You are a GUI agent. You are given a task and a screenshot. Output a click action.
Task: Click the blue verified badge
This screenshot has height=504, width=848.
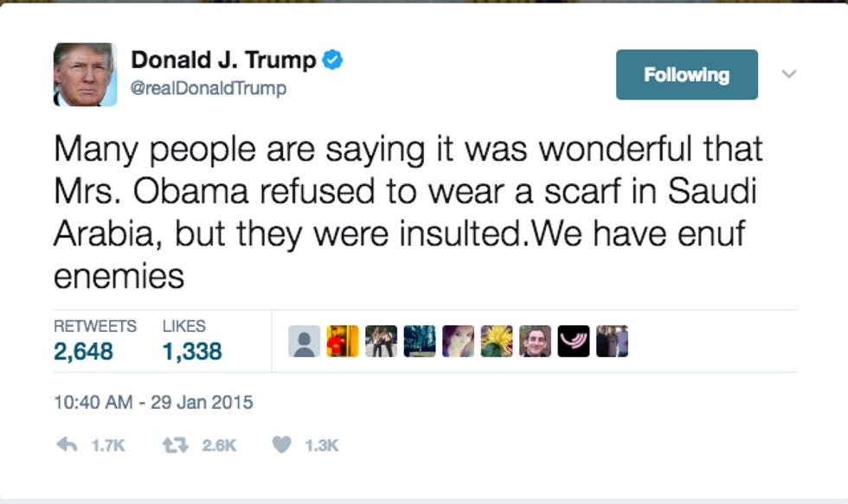[332, 60]
